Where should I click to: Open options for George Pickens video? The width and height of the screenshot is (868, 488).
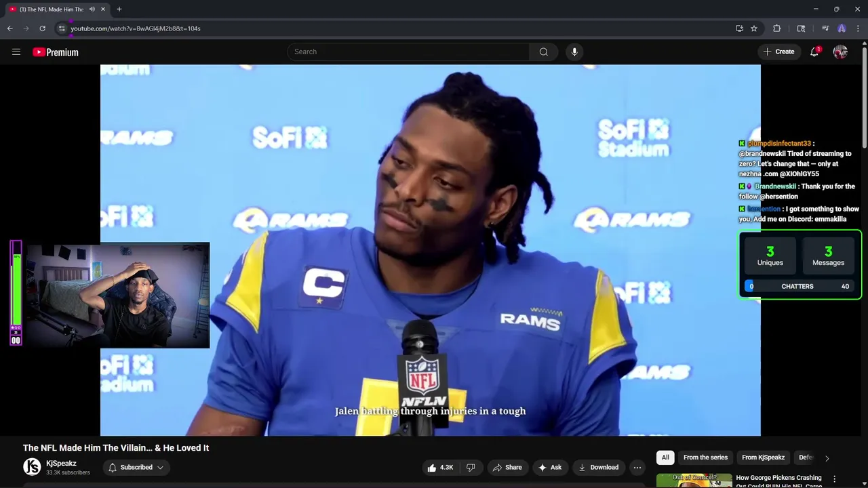click(834, 479)
